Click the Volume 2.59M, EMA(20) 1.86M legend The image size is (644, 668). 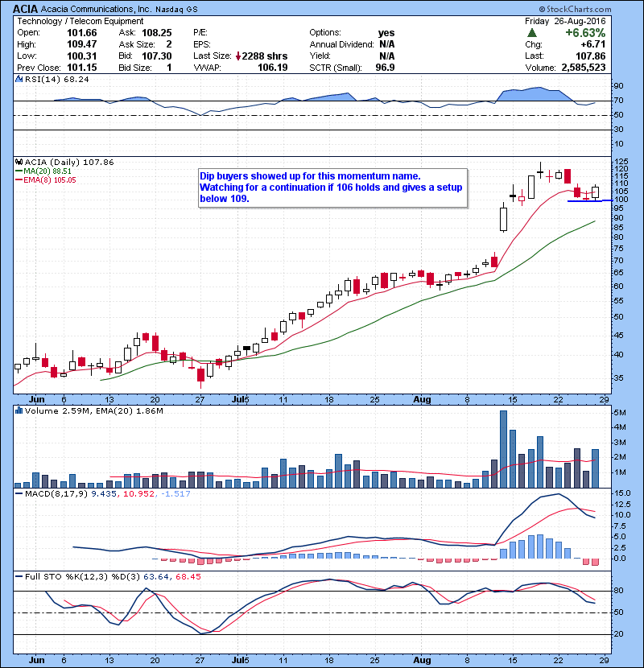[93, 410]
